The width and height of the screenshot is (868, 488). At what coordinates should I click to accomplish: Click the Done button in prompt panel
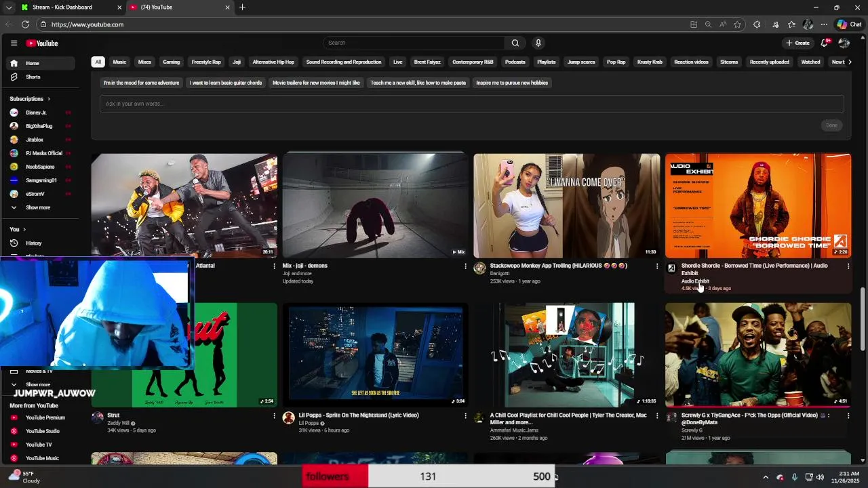(831, 125)
